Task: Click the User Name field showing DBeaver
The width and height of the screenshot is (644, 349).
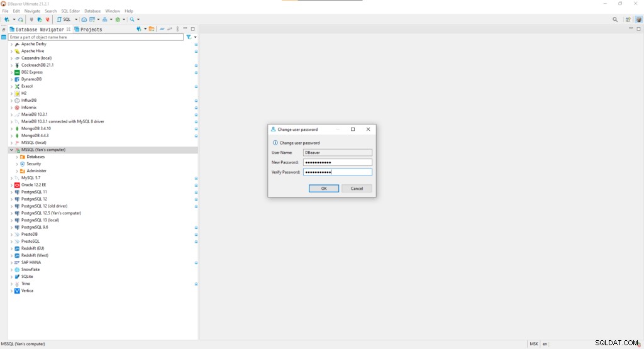Action: pos(338,153)
